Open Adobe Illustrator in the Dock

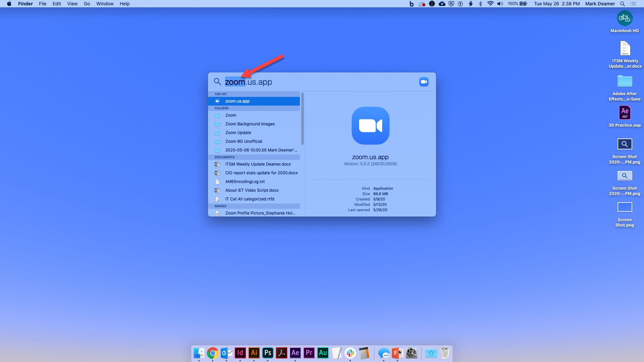[x=254, y=353]
